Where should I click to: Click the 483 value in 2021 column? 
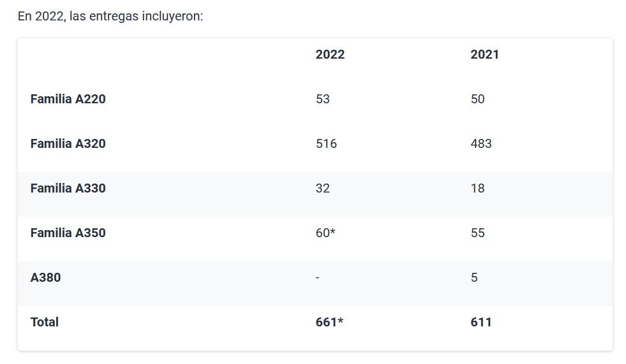(x=481, y=143)
